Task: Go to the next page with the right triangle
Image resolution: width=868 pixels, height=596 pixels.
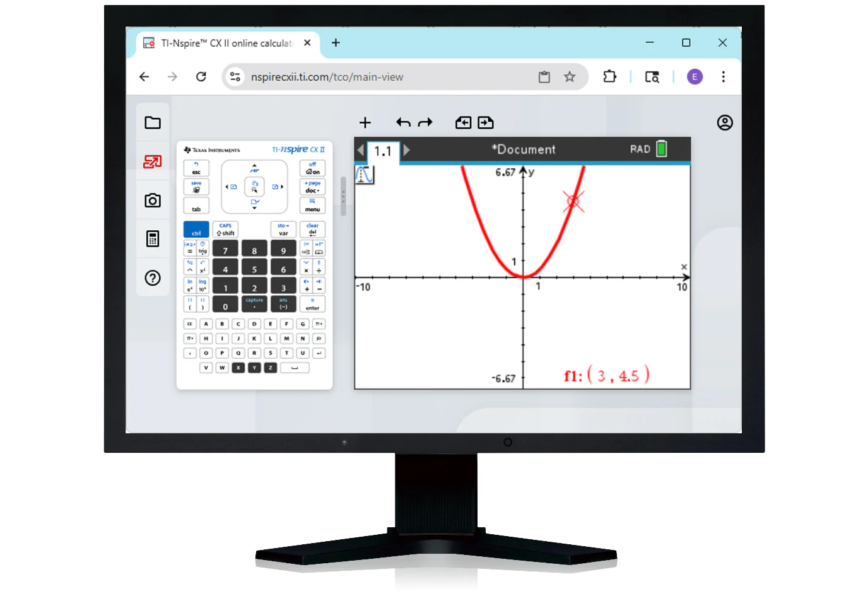Action: 407,150
